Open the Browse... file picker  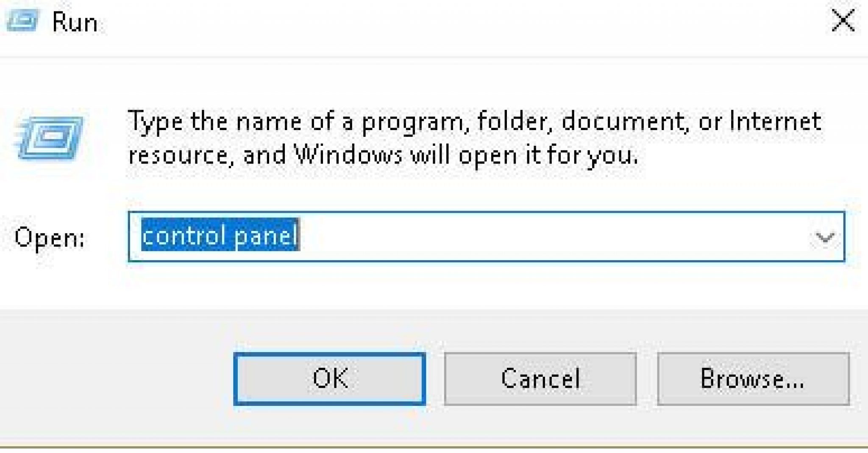(x=753, y=378)
